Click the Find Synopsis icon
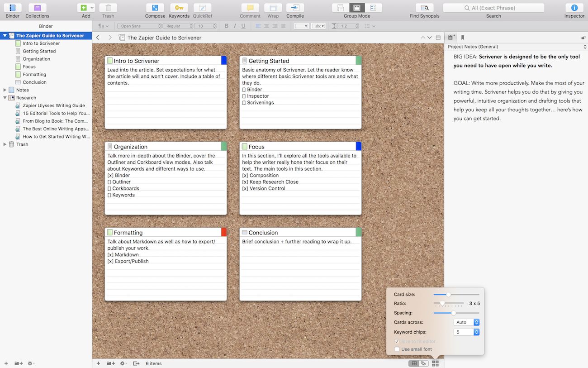The image size is (588, 368). coord(424,8)
